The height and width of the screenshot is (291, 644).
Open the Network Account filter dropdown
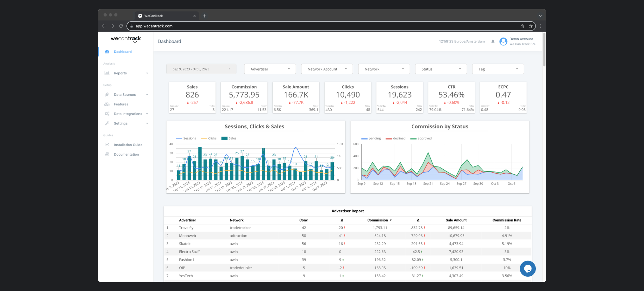[327, 69]
